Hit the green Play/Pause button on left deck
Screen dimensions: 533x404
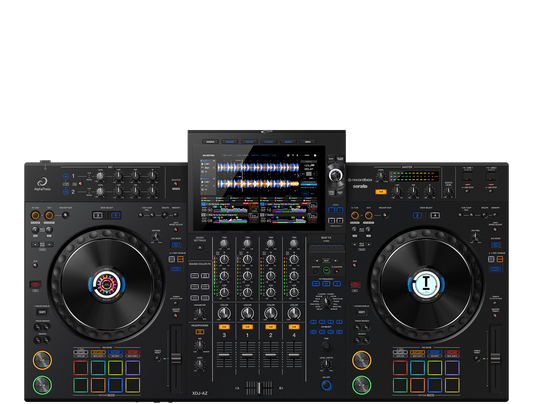(42, 385)
